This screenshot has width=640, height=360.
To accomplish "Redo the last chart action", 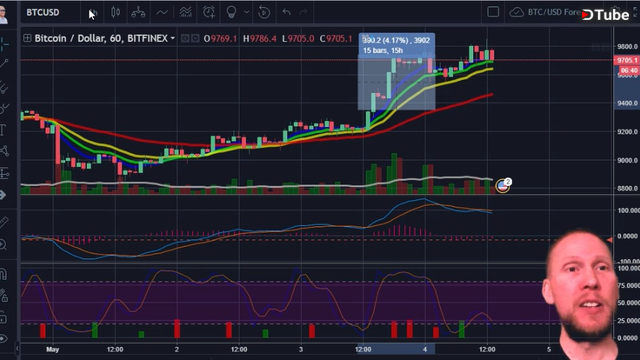I will click(303, 12).
